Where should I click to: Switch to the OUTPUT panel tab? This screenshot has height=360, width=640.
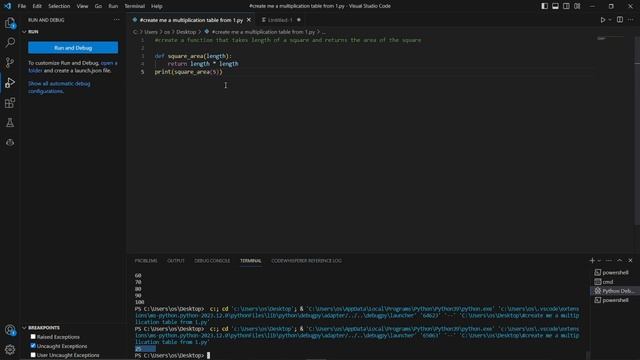tap(176, 260)
